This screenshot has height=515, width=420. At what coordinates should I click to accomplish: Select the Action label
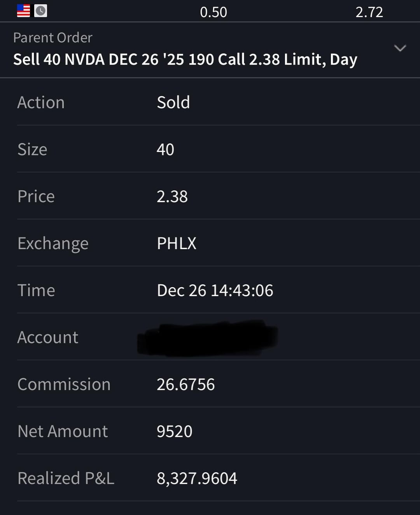tap(41, 103)
